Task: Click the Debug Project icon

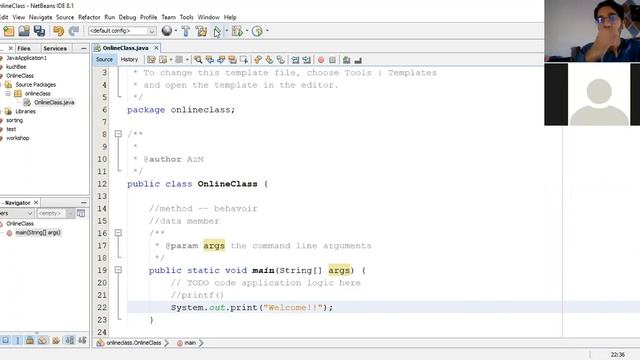Action: point(237,31)
